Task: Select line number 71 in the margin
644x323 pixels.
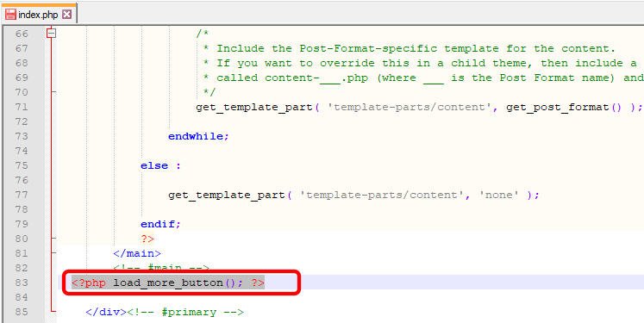Action: click(x=22, y=107)
